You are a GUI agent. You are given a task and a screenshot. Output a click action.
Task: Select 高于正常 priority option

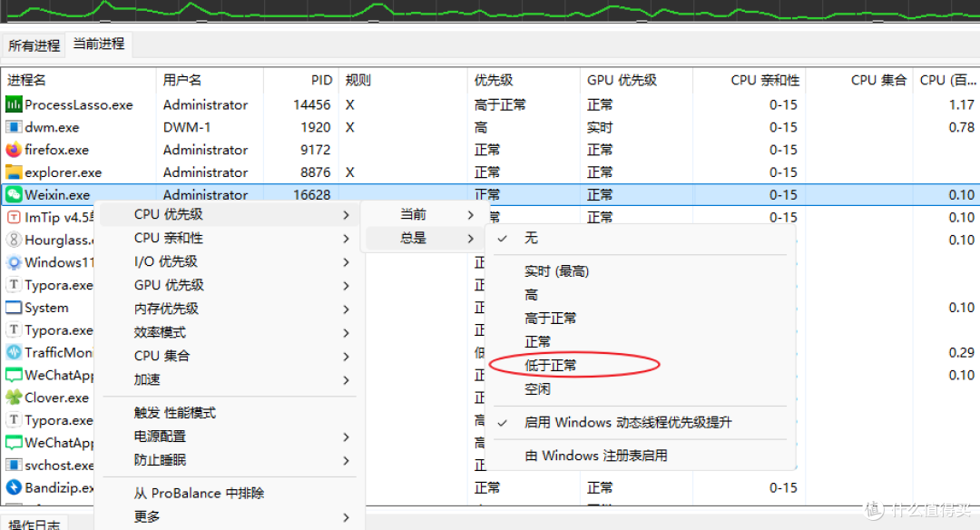pos(641,319)
